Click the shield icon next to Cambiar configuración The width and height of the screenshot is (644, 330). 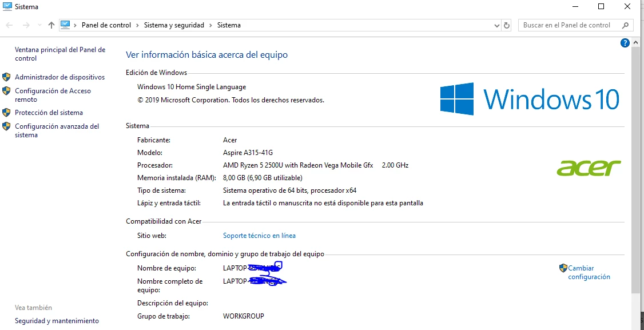563,268
